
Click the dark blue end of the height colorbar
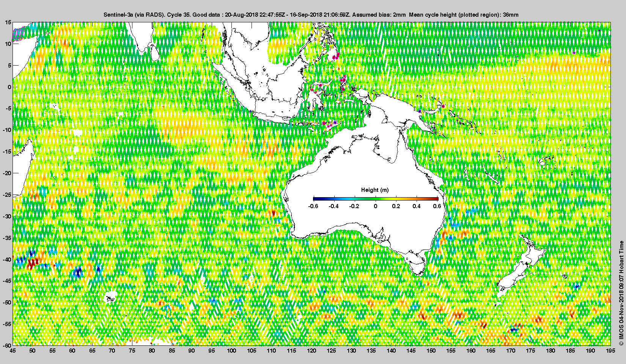click(315, 199)
